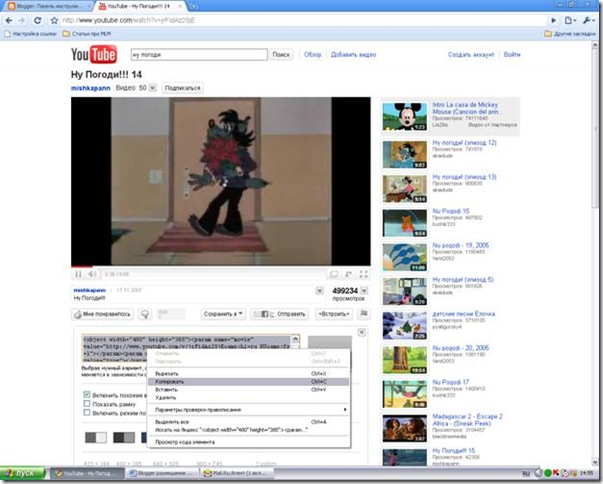This screenshot has height=484, width=603.
Task: Click the green circle tray icon
Action: [x=548, y=473]
